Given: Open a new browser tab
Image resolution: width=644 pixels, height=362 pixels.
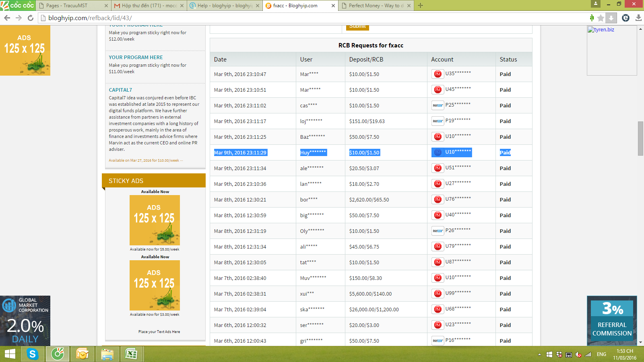Looking at the screenshot, I should [421, 6].
